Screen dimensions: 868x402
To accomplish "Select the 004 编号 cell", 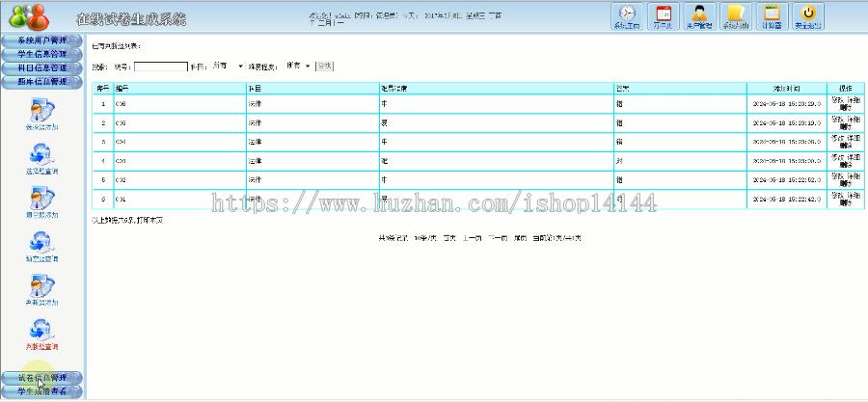I will point(180,142).
